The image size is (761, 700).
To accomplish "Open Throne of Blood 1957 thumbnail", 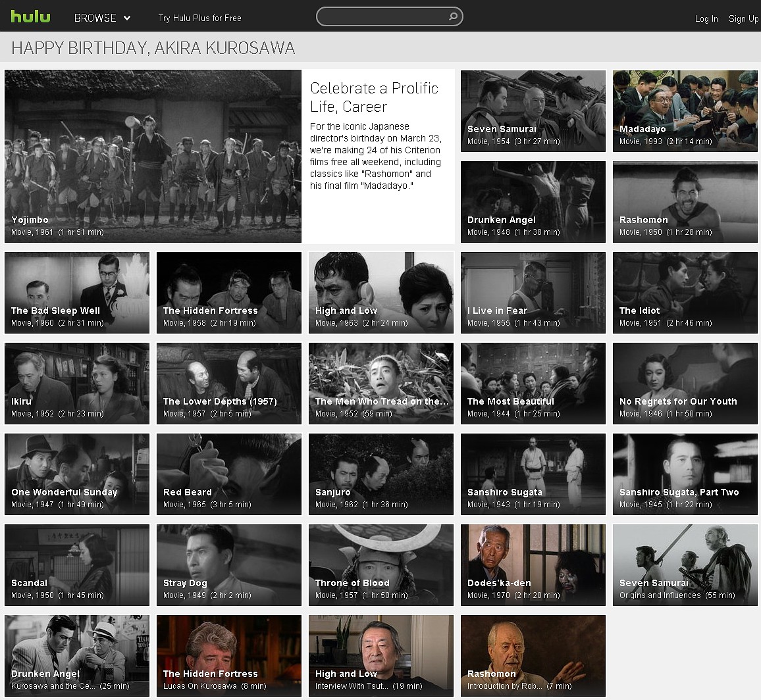I will 381,564.
